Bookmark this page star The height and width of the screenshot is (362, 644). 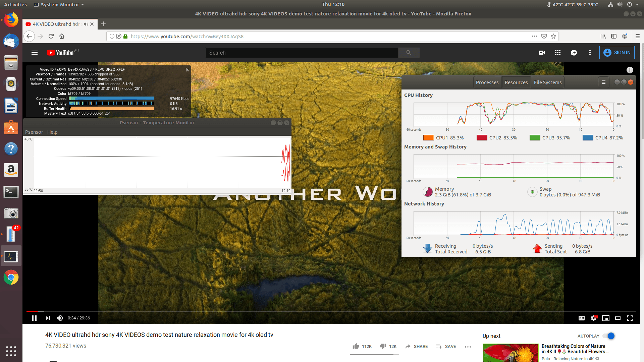(x=553, y=36)
